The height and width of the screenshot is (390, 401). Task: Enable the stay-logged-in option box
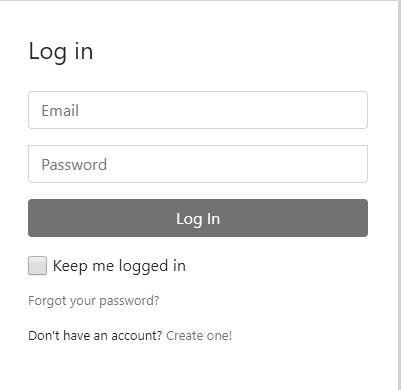(x=37, y=266)
